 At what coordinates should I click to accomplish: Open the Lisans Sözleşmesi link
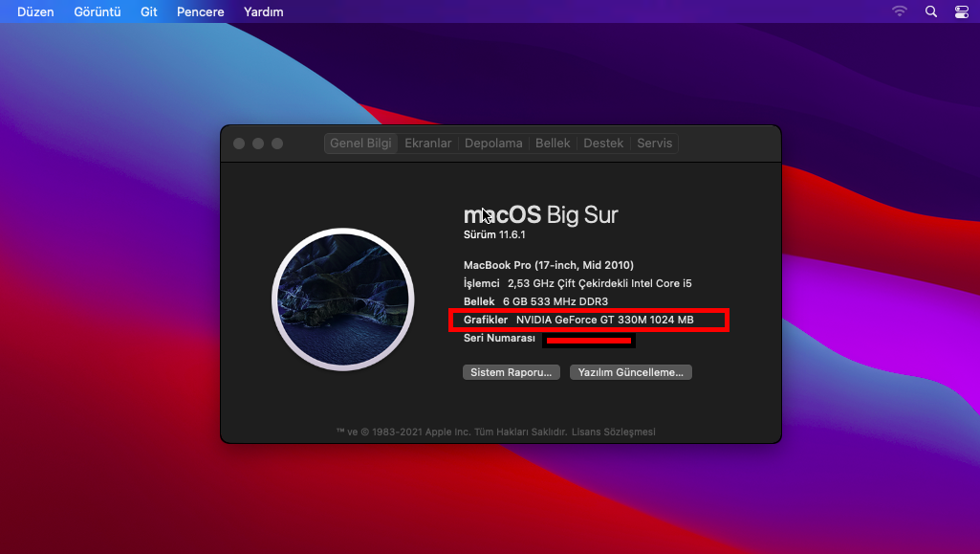coord(613,432)
